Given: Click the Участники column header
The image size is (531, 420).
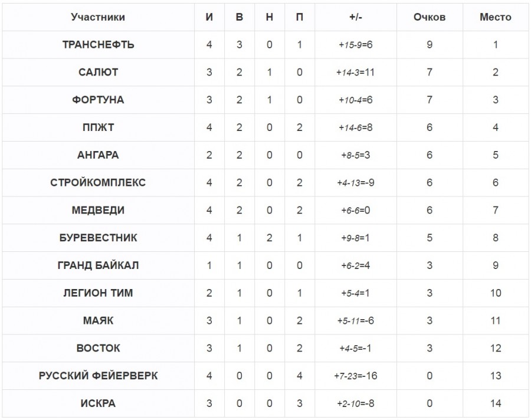Looking at the screenshot, I should pos(98,17).
